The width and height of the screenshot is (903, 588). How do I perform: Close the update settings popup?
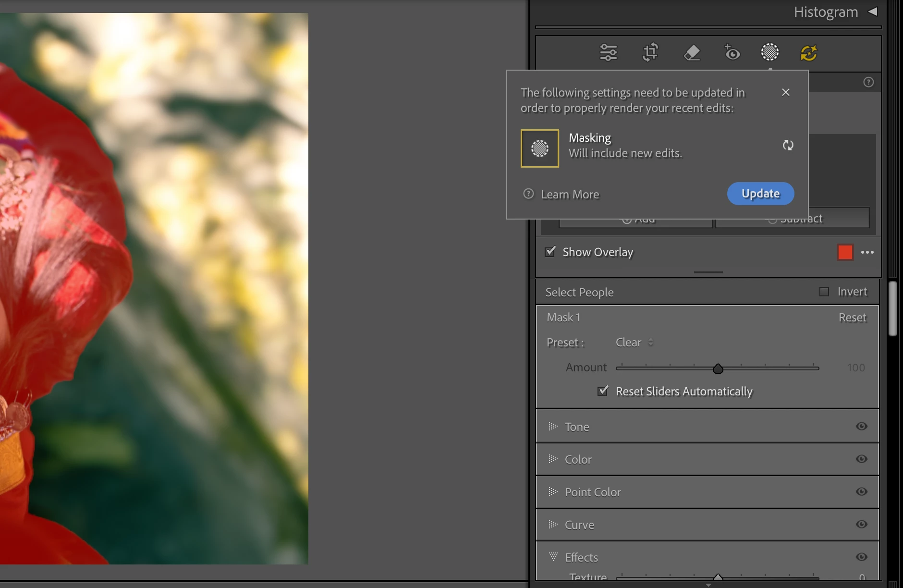(786, 92)
